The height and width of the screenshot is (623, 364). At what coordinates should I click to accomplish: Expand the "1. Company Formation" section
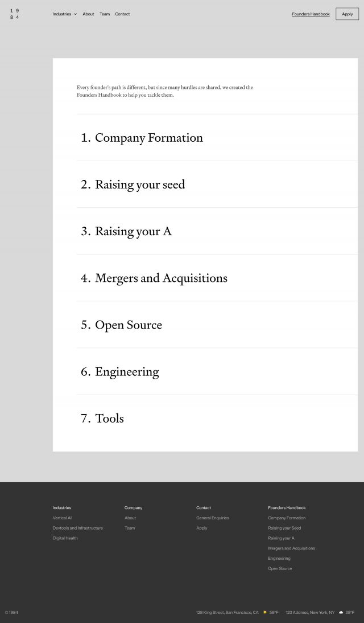pyautogui.click(x=142, y=138)
